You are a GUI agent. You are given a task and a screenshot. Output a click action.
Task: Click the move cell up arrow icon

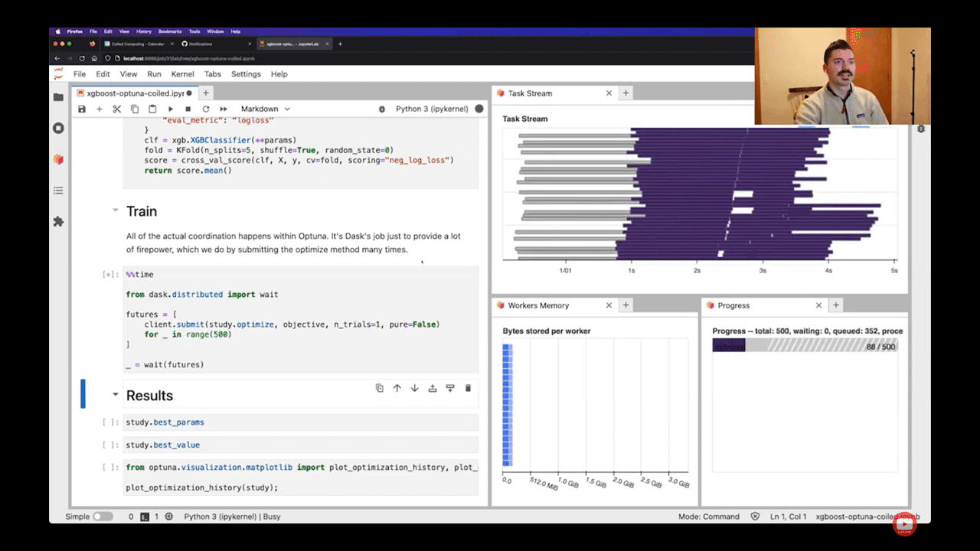pyautogui.click(x=397, y=388)
